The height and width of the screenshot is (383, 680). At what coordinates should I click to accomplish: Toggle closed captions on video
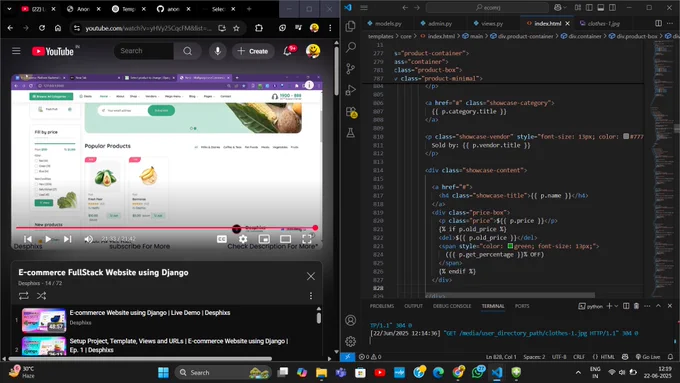click(222, 239)
